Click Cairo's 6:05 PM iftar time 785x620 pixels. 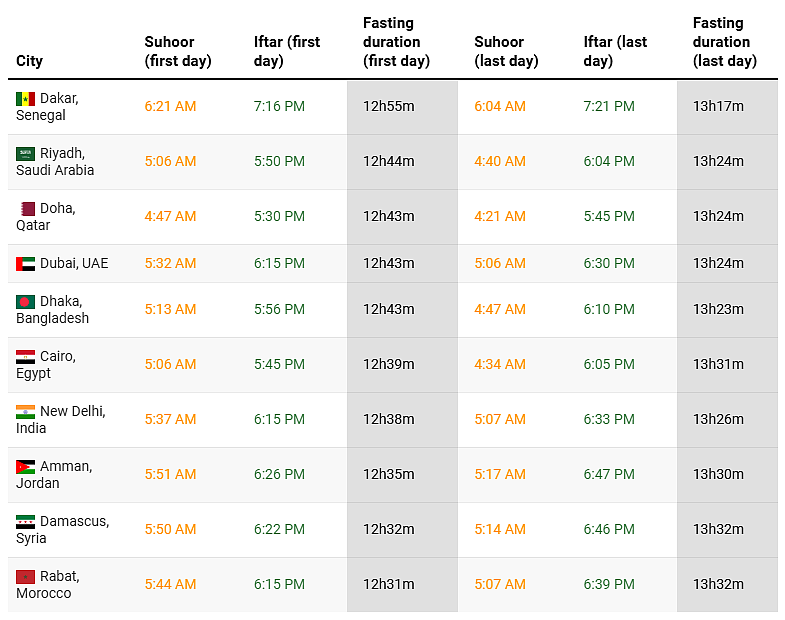[609, 364]
